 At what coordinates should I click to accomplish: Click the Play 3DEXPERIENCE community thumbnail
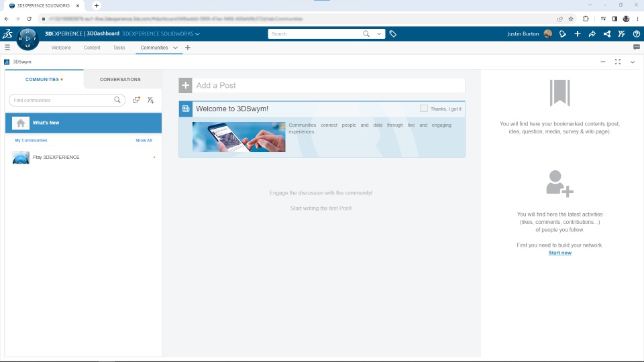(21, 158)
